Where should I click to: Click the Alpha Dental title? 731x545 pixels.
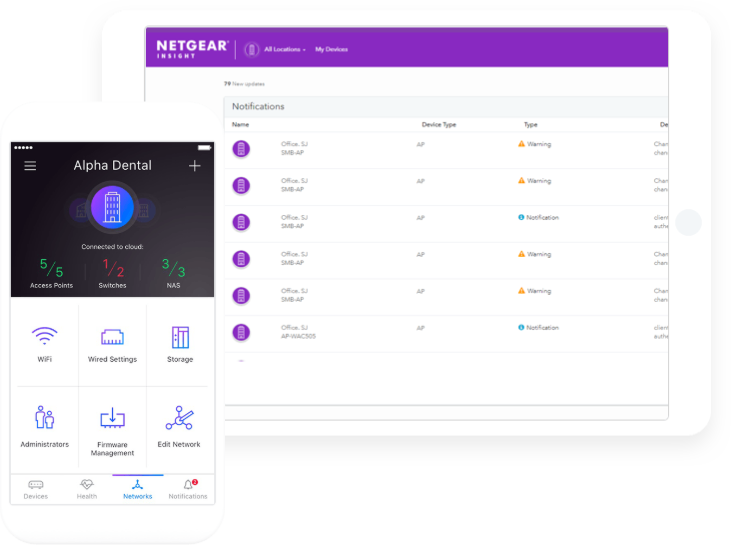[112, 166]
